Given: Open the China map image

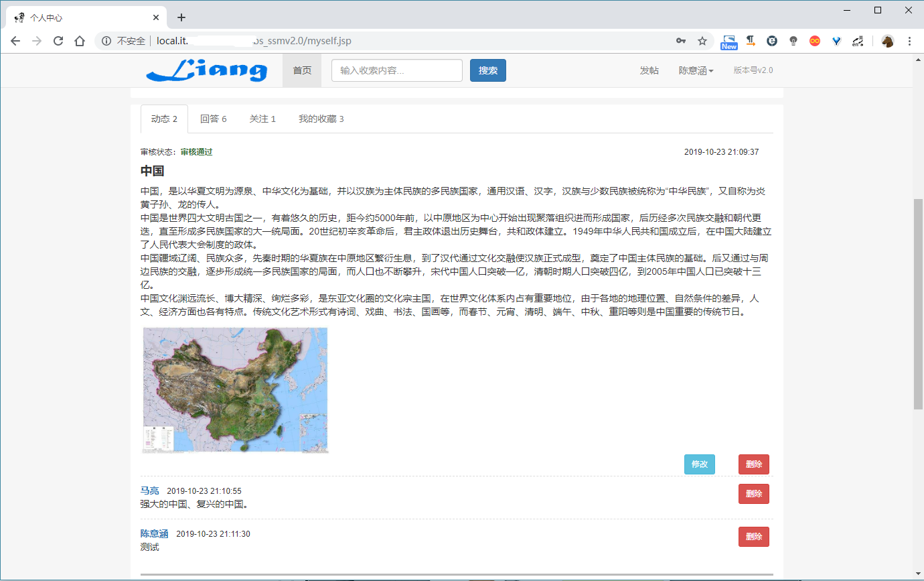Looking at the screenshot, I should coord(235,390).
